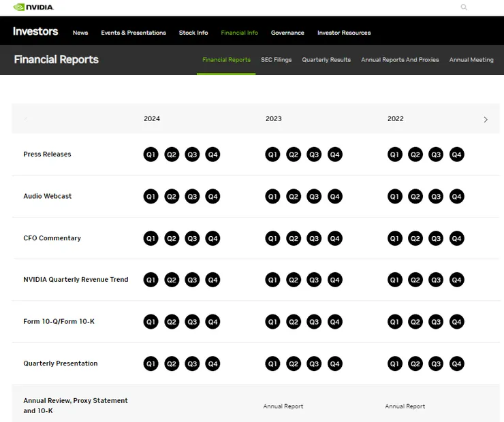Screen dimensions: 504x422
Task: Switch to Annual Reports And Proxies tab
Action: [400, 60]
